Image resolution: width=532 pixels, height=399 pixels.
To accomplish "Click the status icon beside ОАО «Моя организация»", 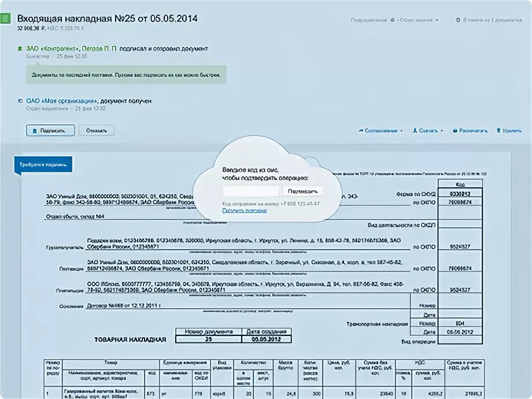I will click(x=20, y=101).
